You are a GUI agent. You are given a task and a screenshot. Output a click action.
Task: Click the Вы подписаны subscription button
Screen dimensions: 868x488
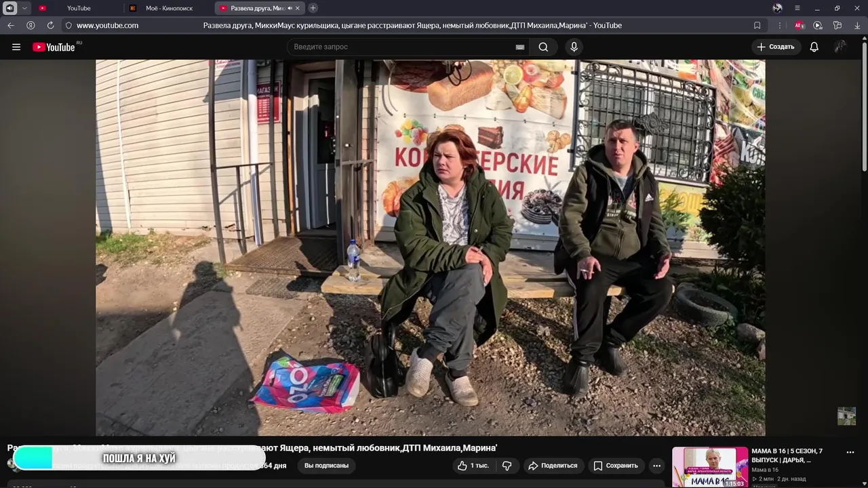(x=326, y=466)
